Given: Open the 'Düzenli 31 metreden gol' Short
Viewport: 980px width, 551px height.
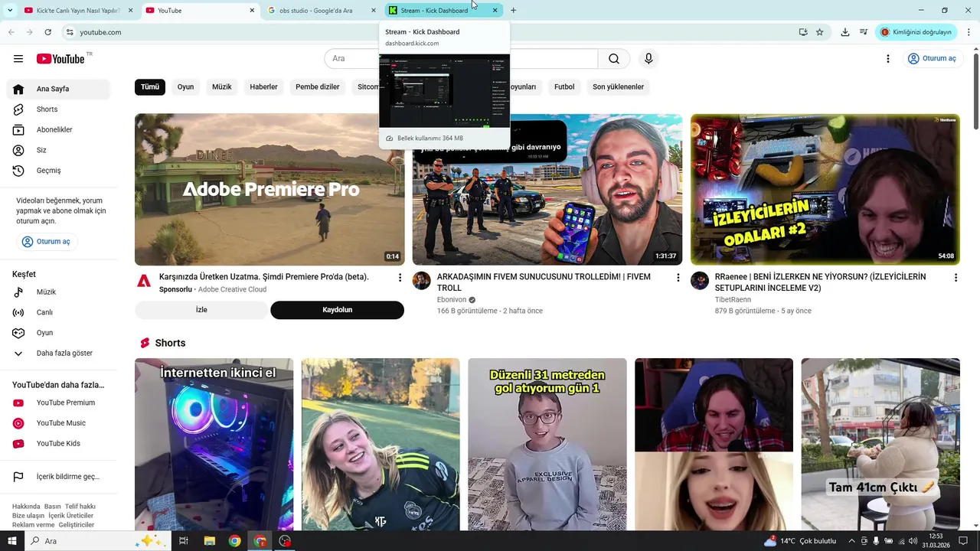Looking at the screenshot, I should (x=547, y=444).
